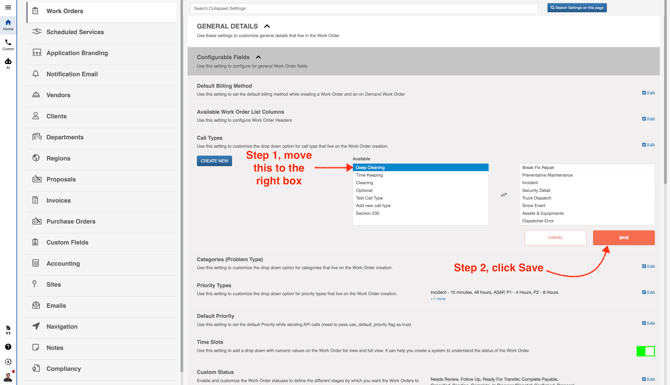The height and width of the screenshot is (385, 670).
Task: Click the main page vertical scrollbar
Action: (665, 92)
